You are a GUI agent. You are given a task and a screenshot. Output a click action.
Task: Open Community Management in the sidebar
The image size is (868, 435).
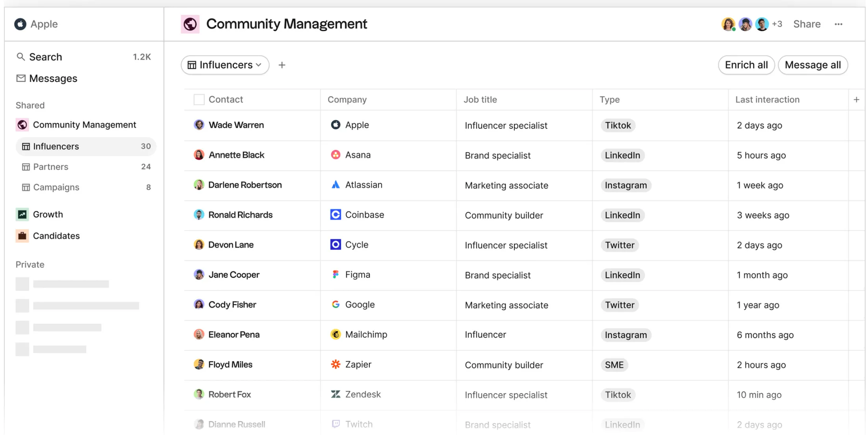coord(84,125)
